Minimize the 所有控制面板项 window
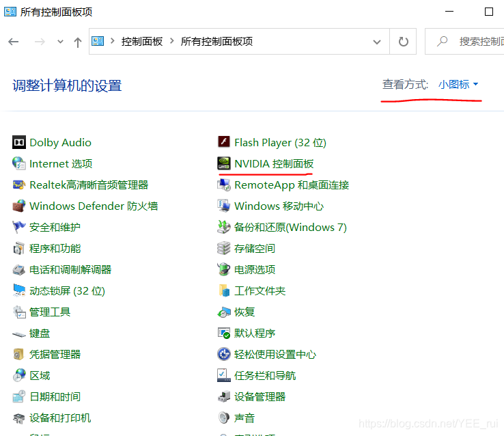This screenshot has width=504, height=436. (x=449, y=12)
